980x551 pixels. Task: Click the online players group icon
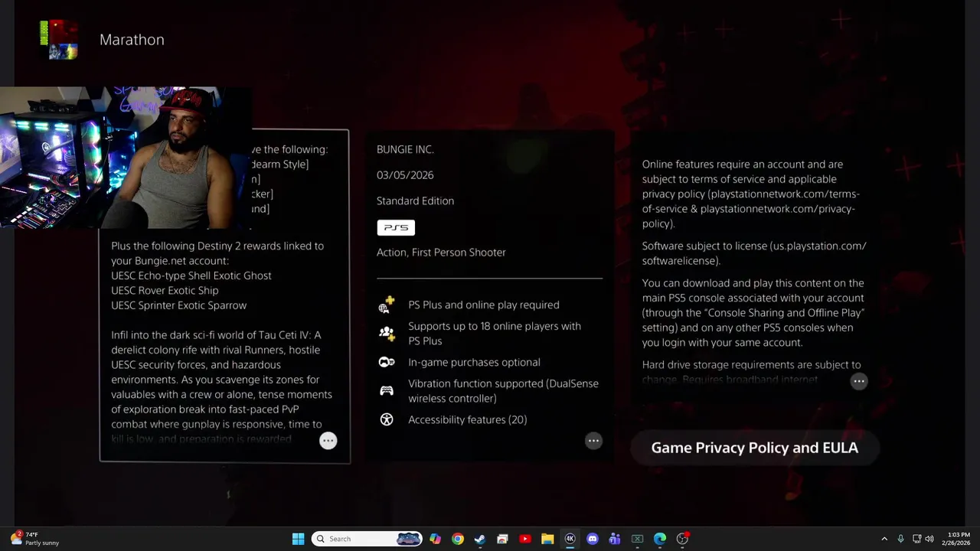[387, 333]
